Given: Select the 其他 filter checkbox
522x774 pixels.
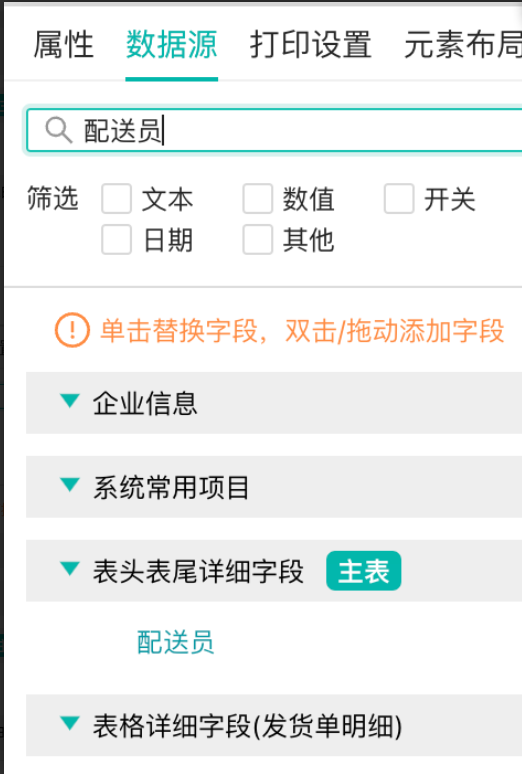Looking at the screenshot, I should pyautogui.click(x=258, y=239).
